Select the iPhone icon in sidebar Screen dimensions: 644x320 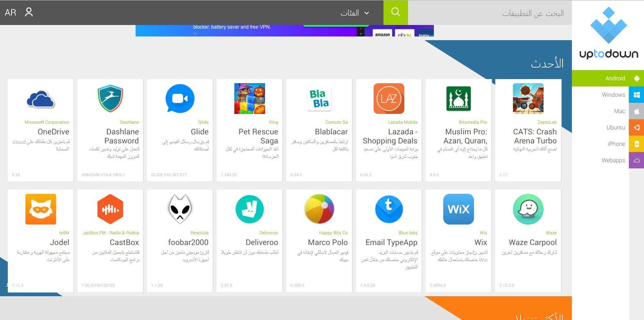pyautogui.click(x=637, y=144)
